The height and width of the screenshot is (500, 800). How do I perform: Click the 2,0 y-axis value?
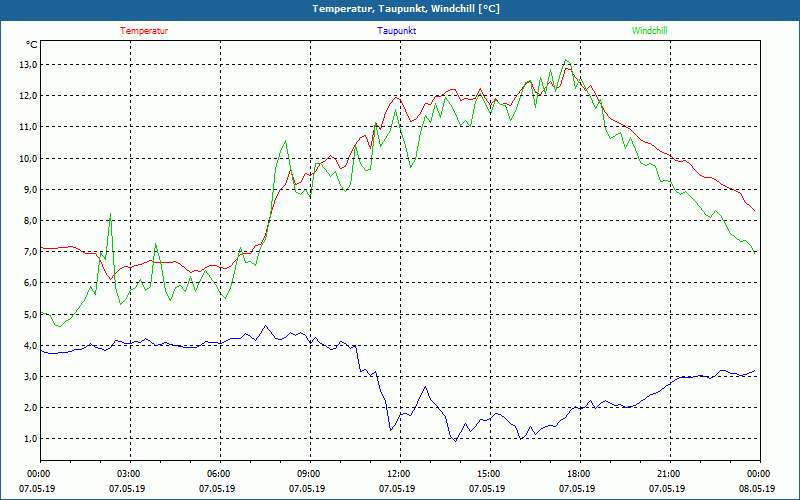(31, 408)
